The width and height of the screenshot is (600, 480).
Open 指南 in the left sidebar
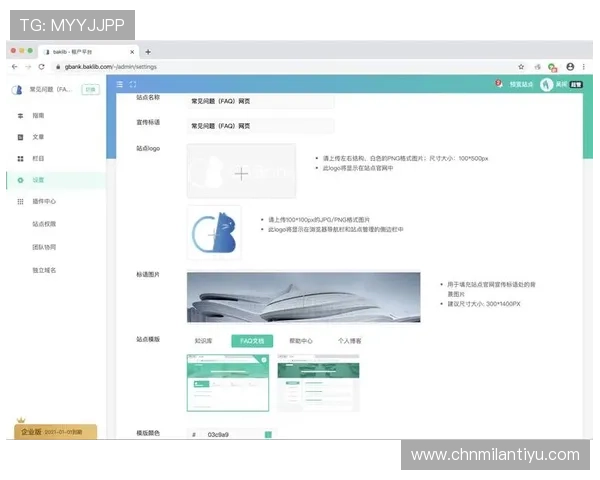pos(38,116)
